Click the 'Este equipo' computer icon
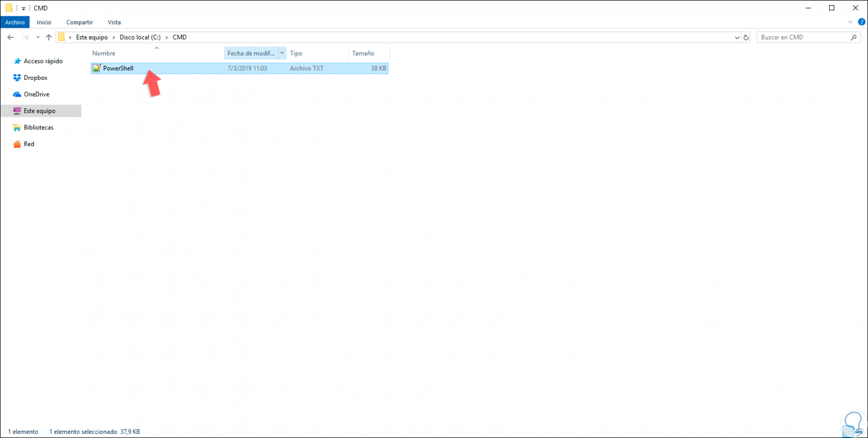868x438 pixels. click(17, 111)
